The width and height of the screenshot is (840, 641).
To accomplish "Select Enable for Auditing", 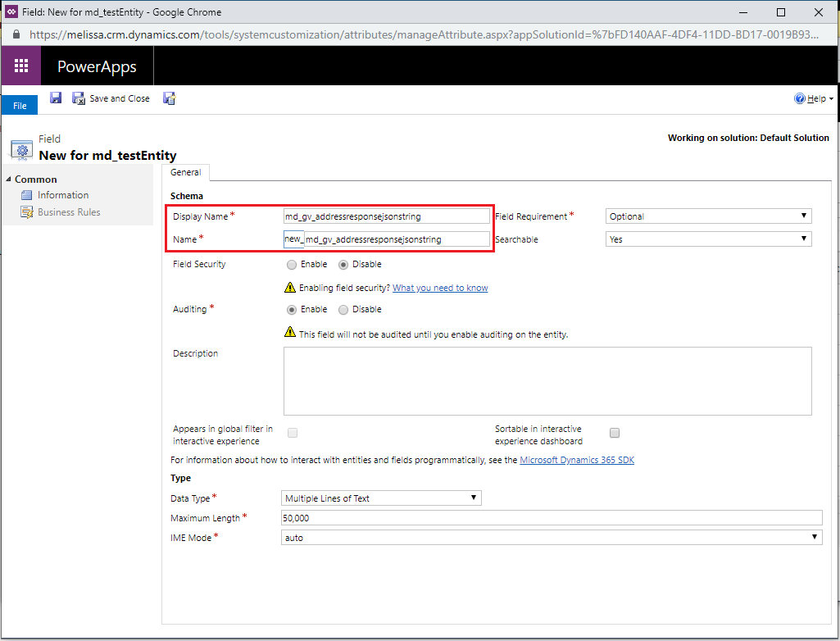I will [292, 310].
